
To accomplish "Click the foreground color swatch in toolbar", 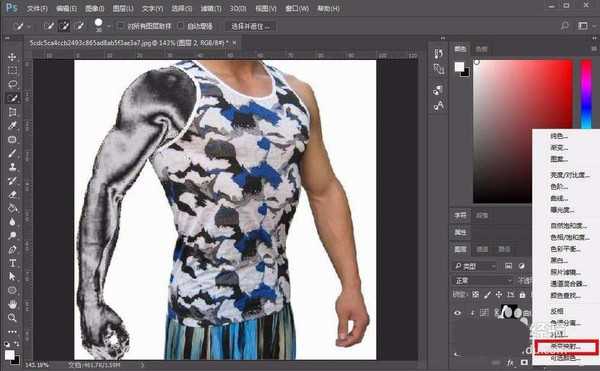I will [x=10, y=355].
